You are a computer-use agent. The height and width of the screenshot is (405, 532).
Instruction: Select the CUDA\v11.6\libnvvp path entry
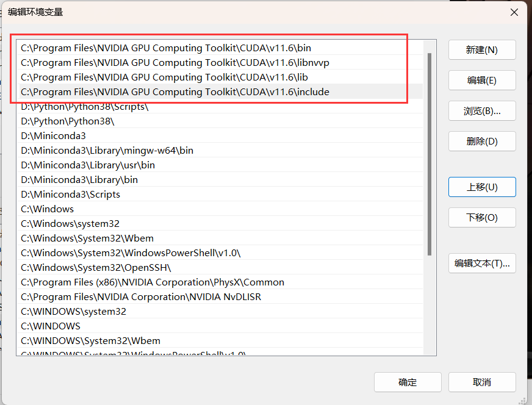click(x=221, y=62)
